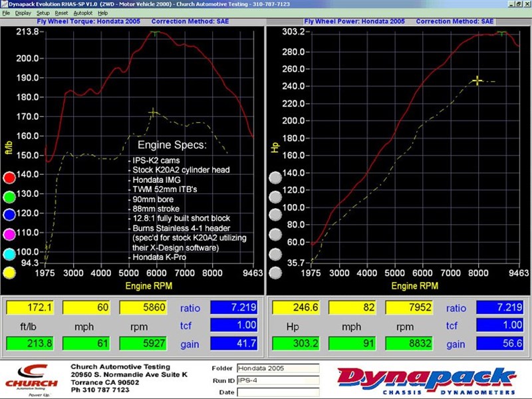Select green power rpm value 8832
532x399 pixels.
409,343
